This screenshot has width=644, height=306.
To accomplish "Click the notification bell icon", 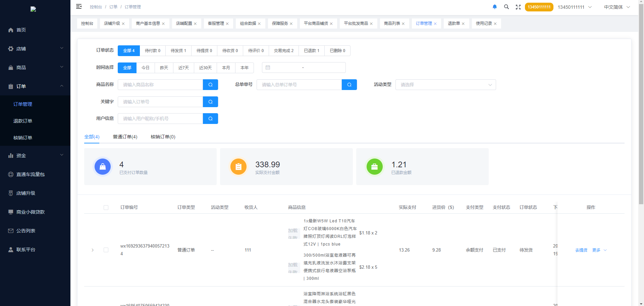I will [494, 7].
